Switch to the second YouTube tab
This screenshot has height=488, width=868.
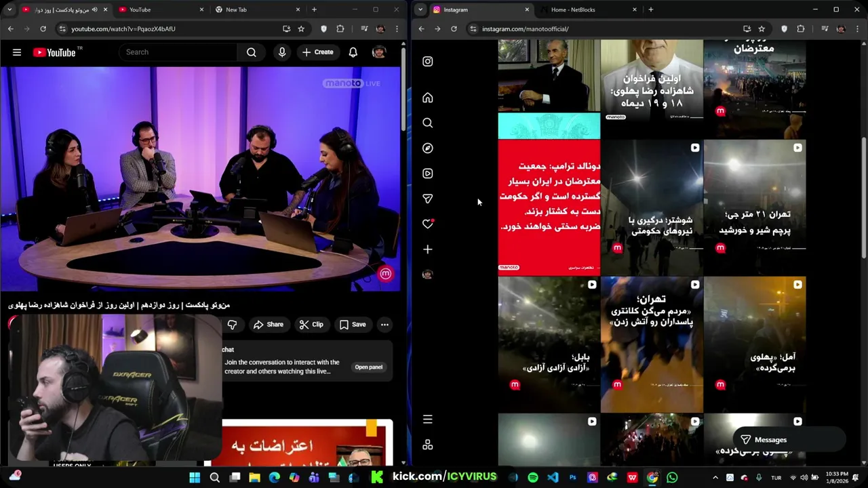click(x=160, y=9)
